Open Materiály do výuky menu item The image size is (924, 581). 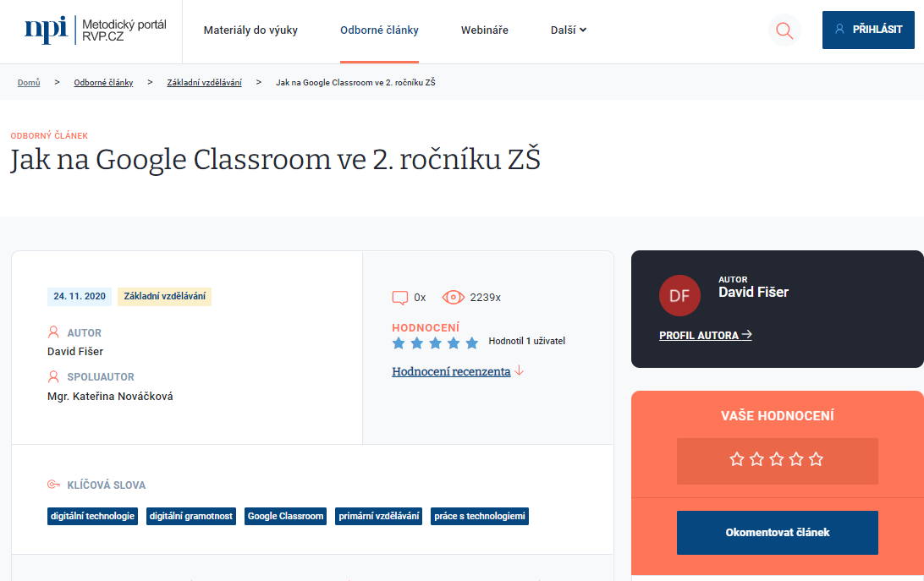250,30
